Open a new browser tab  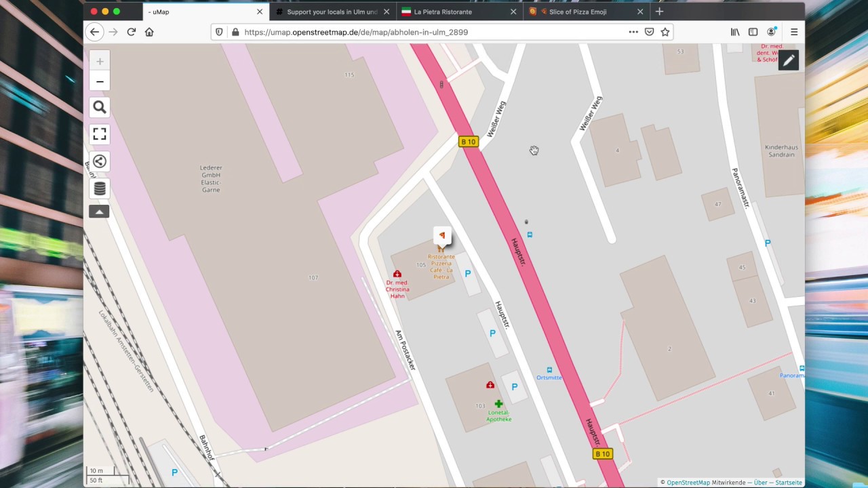click(x=659, y=12)
